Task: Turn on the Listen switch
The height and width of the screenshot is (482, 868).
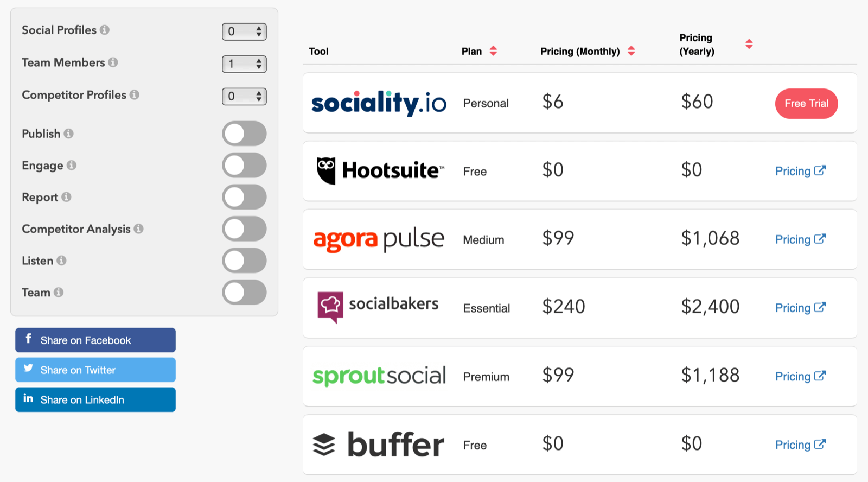Action: click(244, 261)
